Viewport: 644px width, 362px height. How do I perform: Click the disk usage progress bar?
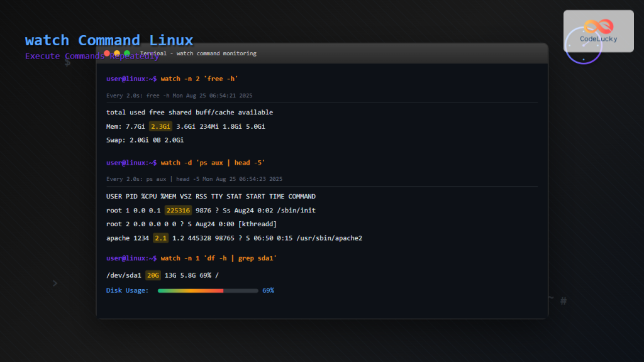pos(208,290)
